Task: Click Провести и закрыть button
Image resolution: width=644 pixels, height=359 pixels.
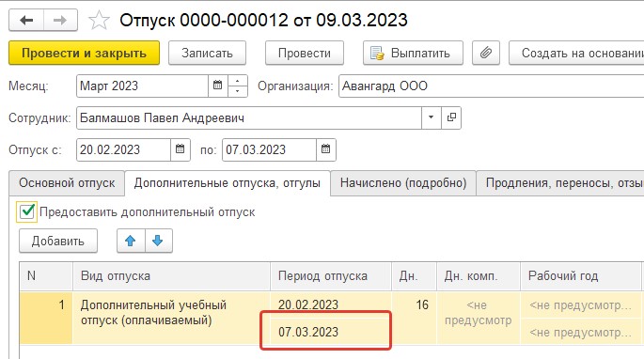Action: point(84,53)
